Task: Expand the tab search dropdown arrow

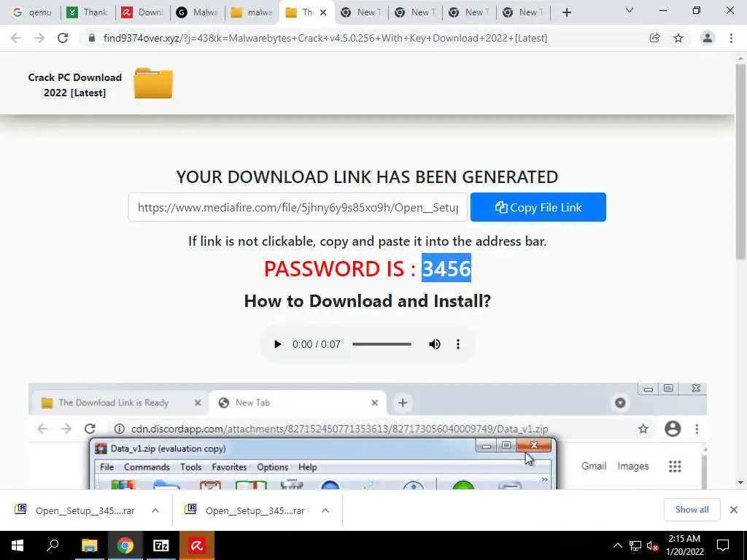Action: [x=630, y=10]
